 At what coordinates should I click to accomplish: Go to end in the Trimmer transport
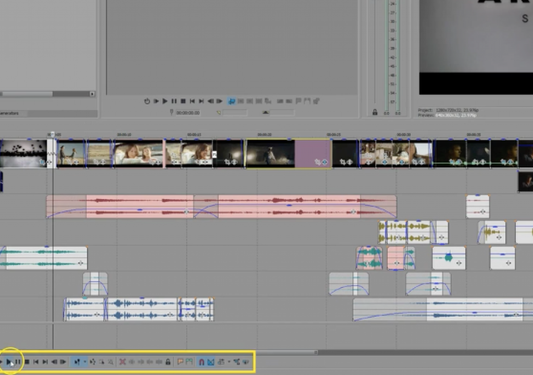tap(201, 101)
